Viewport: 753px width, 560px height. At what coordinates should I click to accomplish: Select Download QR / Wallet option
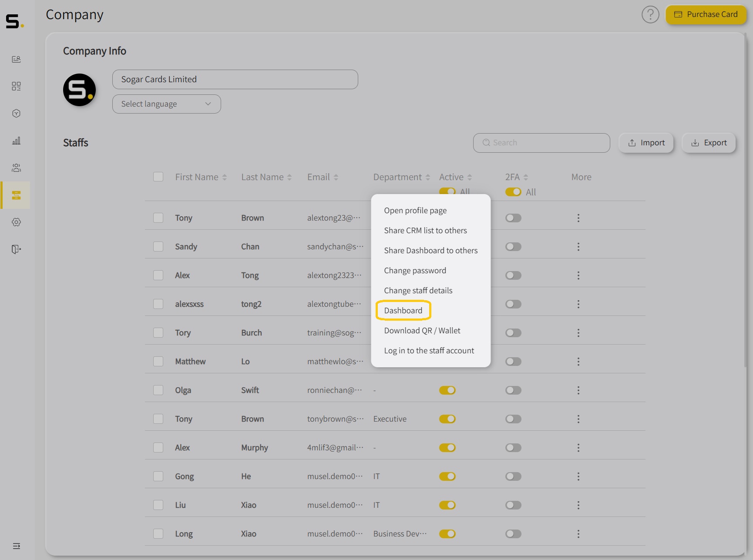coord(430,331)
